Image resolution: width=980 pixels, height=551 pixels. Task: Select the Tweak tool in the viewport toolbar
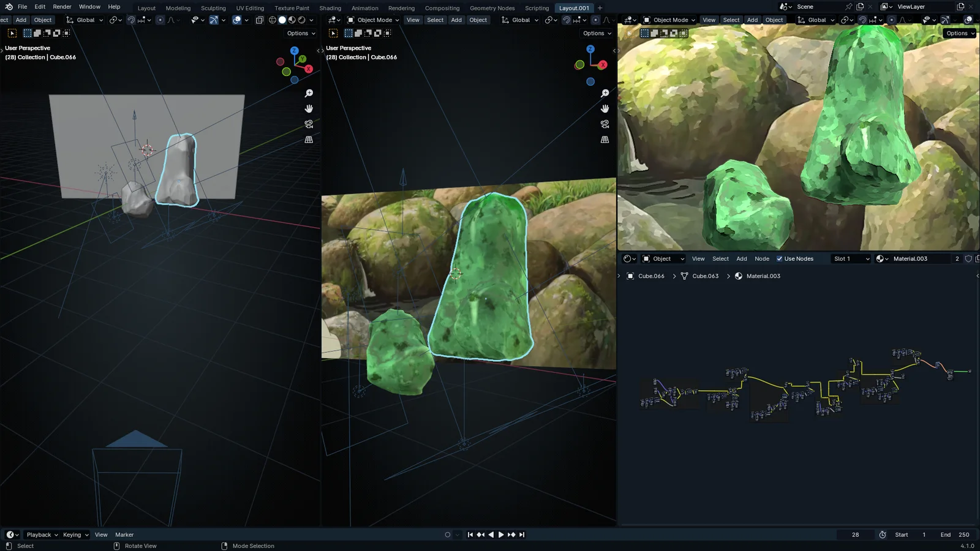click(12, 32)
